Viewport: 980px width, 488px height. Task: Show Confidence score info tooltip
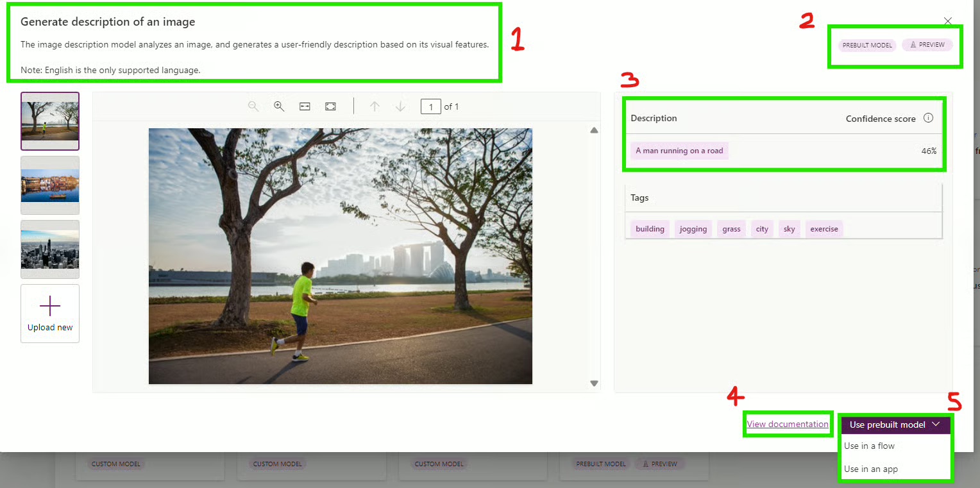(928, 118)
